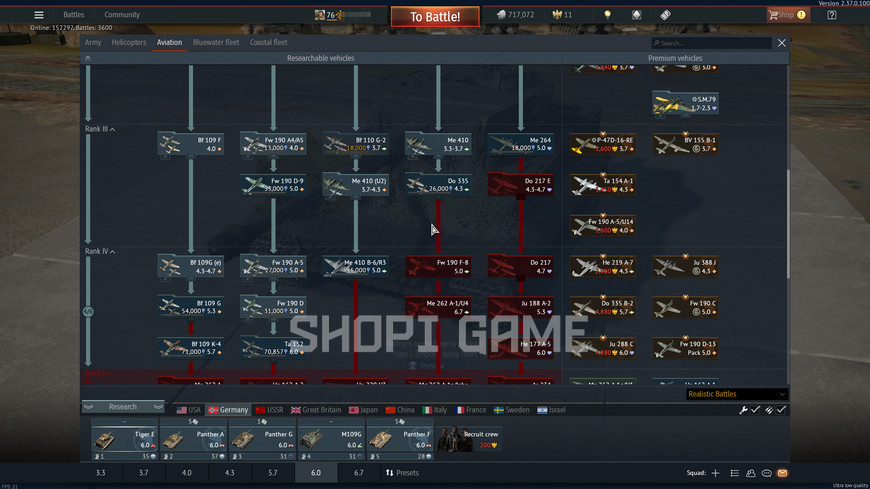
Task: Switch to the Helicopters tab
Action: [x=129, y=42]
